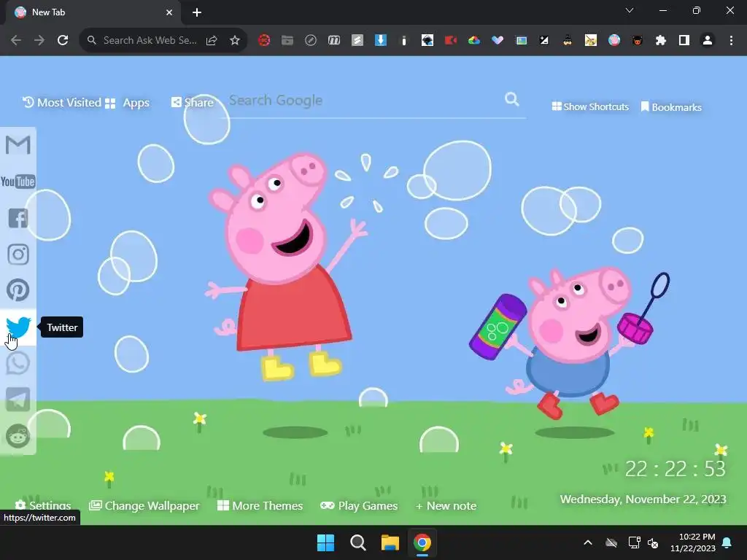
Task: Add a New note
Action: [x=446, y=506]
